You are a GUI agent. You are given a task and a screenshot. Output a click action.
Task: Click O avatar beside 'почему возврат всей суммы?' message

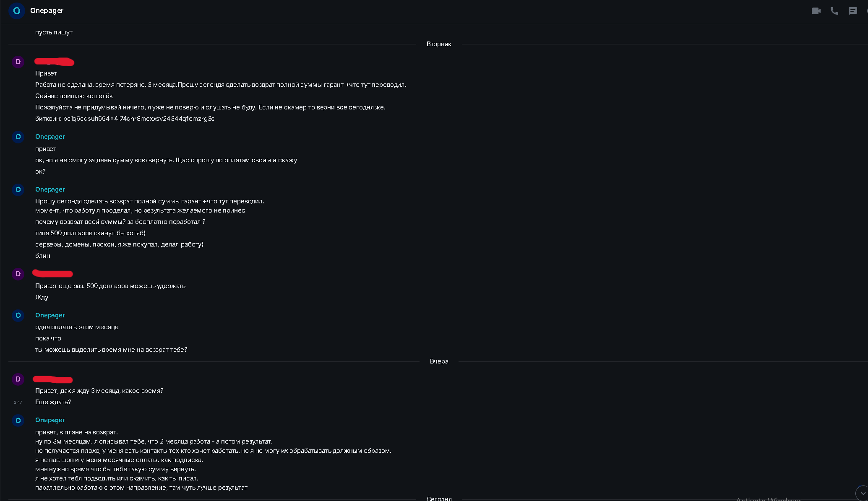pos(18,189)
